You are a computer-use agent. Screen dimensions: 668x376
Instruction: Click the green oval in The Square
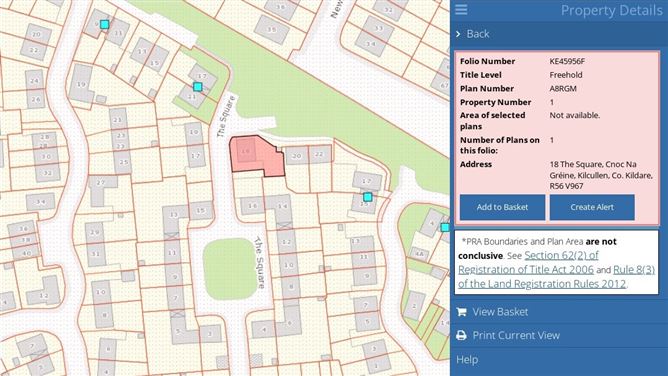pyautogui.click(x=230, y=269)
